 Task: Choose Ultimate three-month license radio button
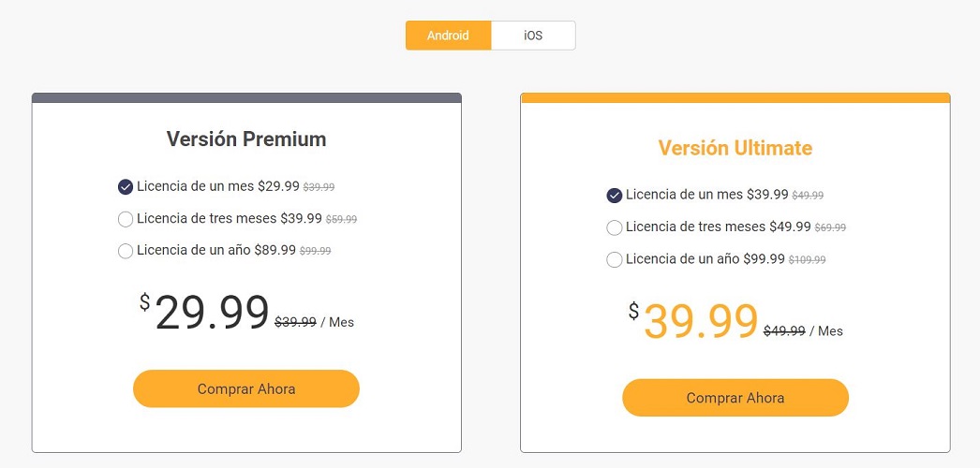(615, 227)
